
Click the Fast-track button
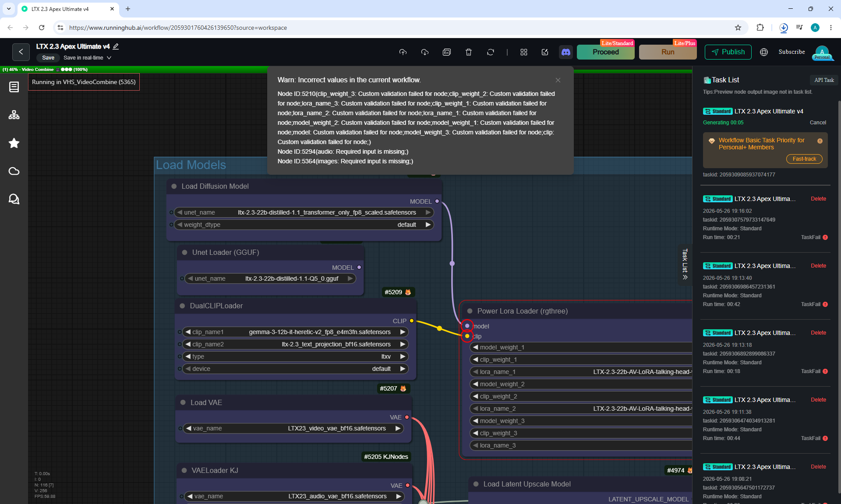pos(804,159)
